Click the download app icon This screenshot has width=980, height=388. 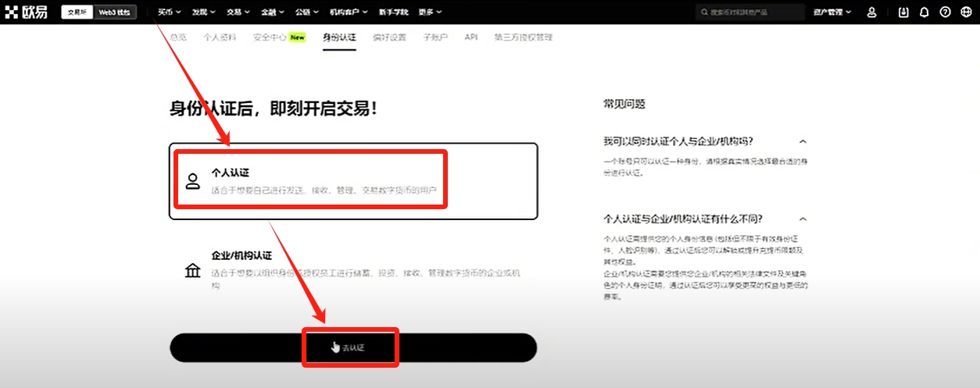click(x=904, y=12)
